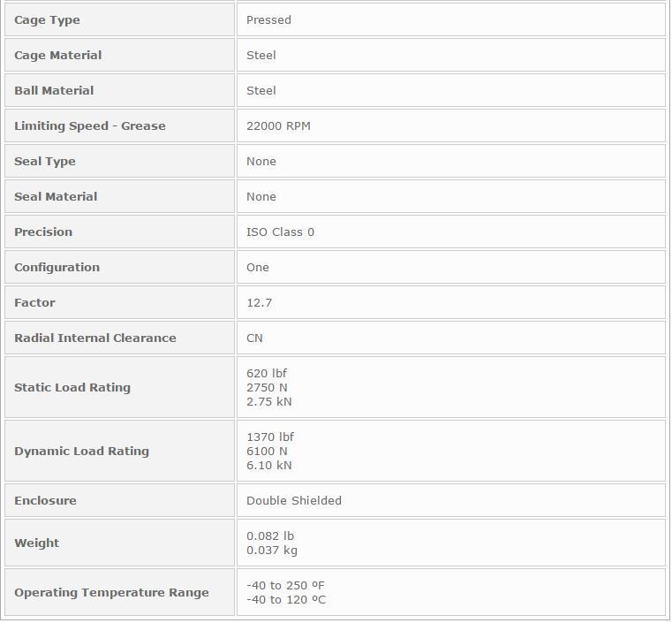Click the Radial Internal Clearance label

(x=95, y=338)
